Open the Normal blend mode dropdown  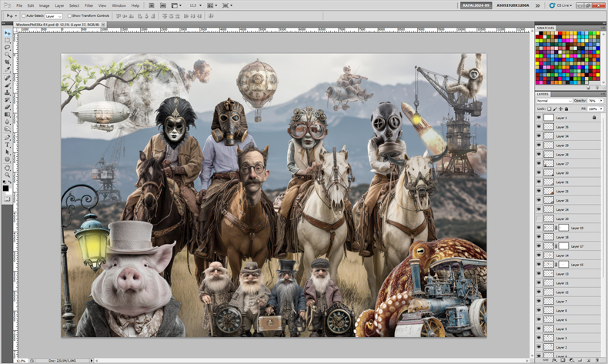(x=554, y=101)
